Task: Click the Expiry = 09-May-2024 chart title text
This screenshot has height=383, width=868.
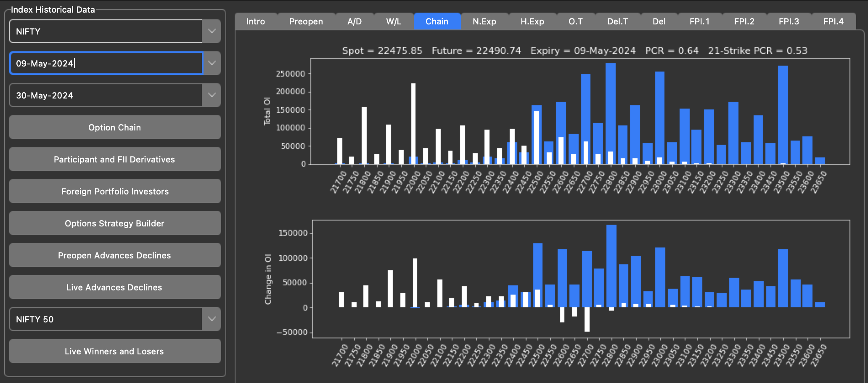Action: [x=583, y=51]
